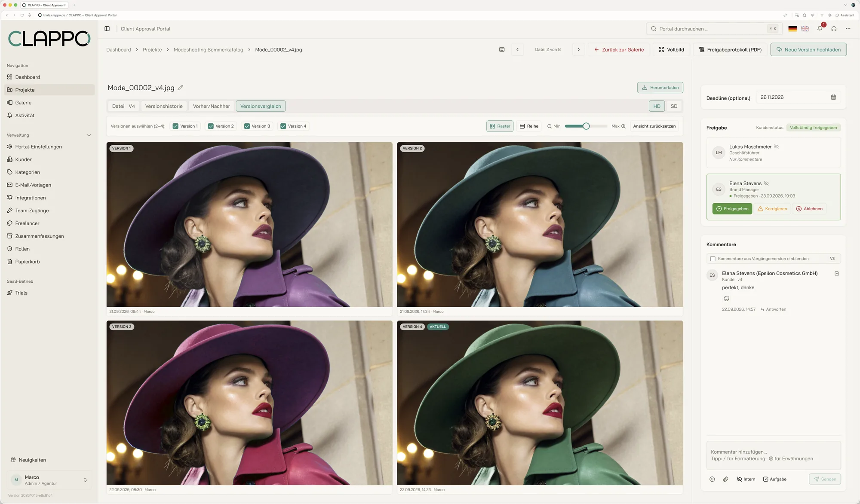Click Neue Version hochladen button

(808, 49)
